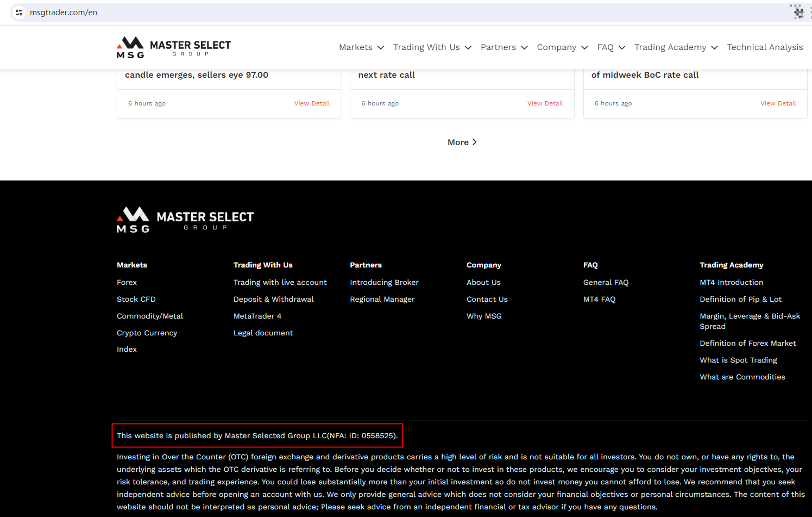812x517 pixels.
Task: Open the browser extension icon at address bar end
Action: coord(798,12)
